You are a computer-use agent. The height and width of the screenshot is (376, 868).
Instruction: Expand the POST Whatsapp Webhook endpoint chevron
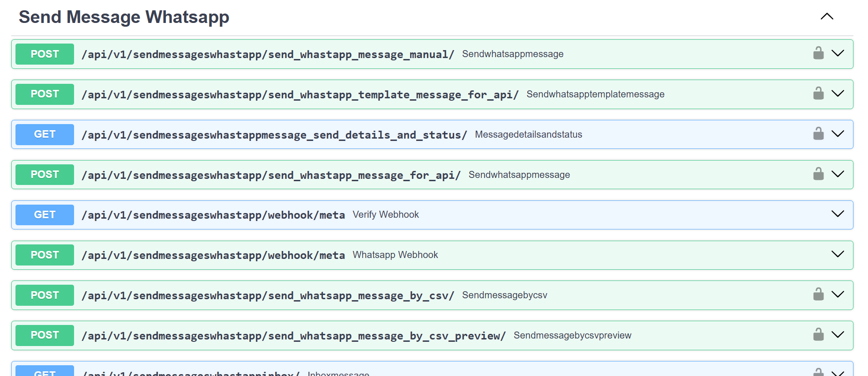838,255
